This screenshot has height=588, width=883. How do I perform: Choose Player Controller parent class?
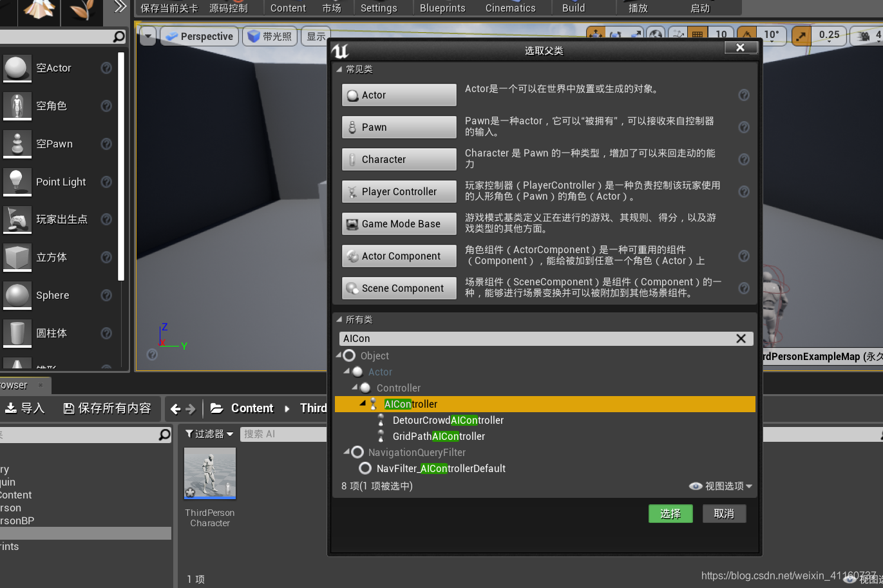point(399,192)
